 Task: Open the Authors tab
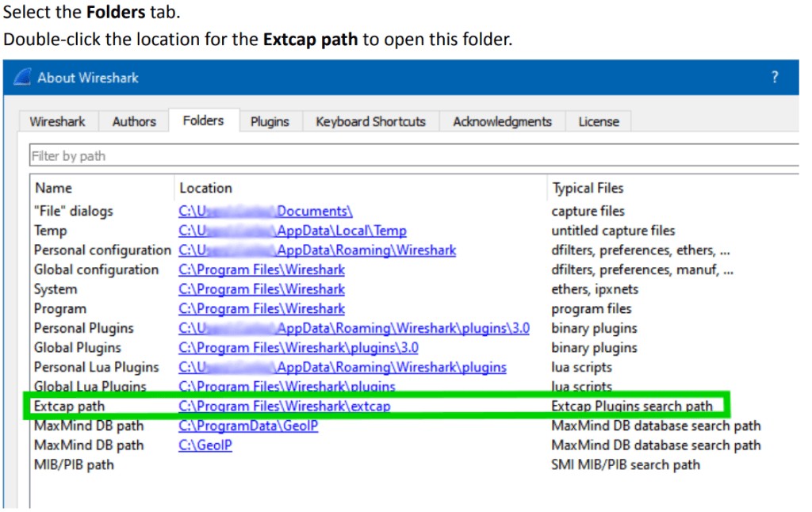coord(134,121)
